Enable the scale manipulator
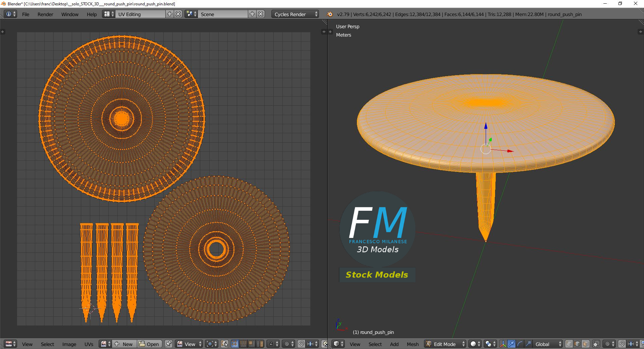 (x=528, y=344)
